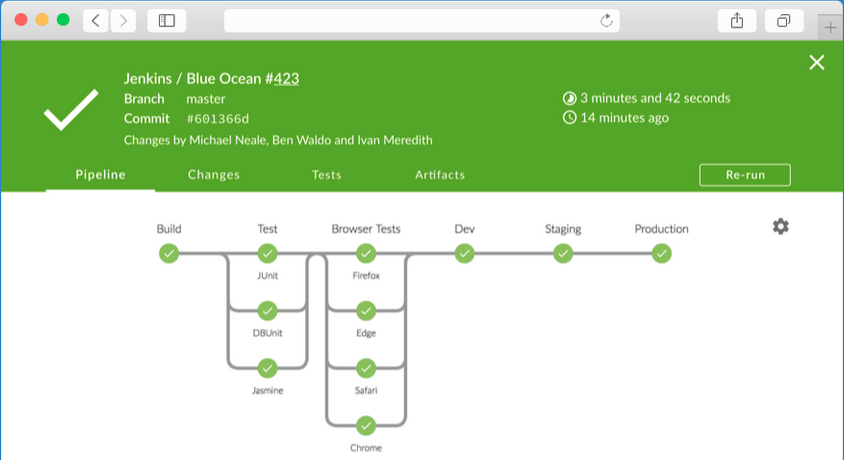
Task: Select the Safari browser test node
Action: 366,368
